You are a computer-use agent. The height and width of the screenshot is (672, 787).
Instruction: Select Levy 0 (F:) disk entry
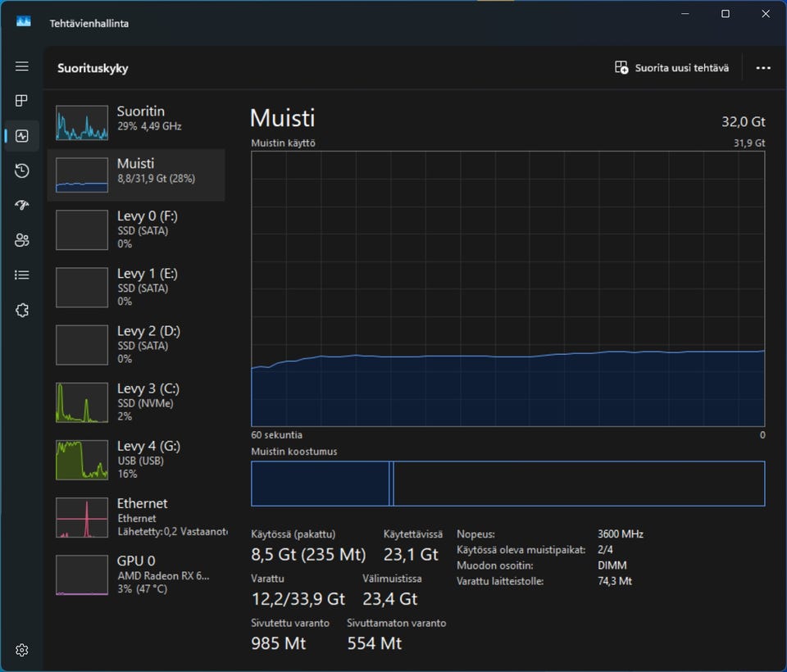(x=136, y=229)
